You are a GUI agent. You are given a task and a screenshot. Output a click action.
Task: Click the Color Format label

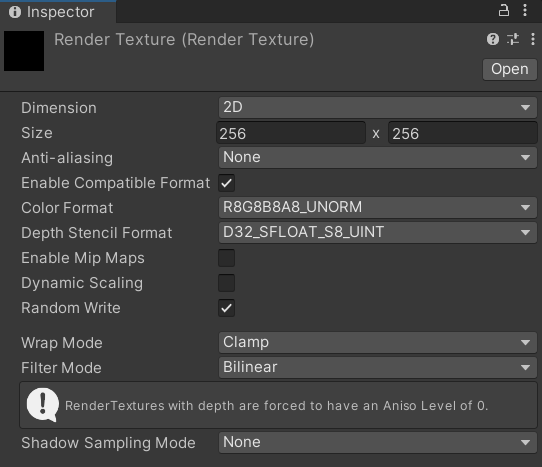(67, 208)
